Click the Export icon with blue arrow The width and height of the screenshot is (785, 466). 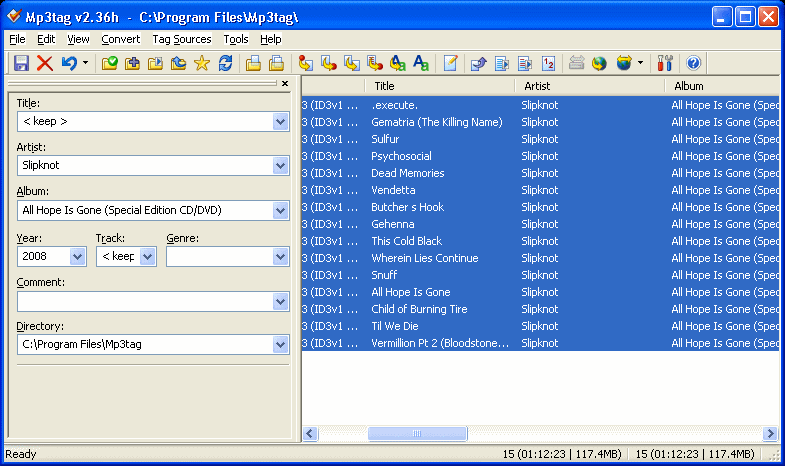tap(479, 63)
